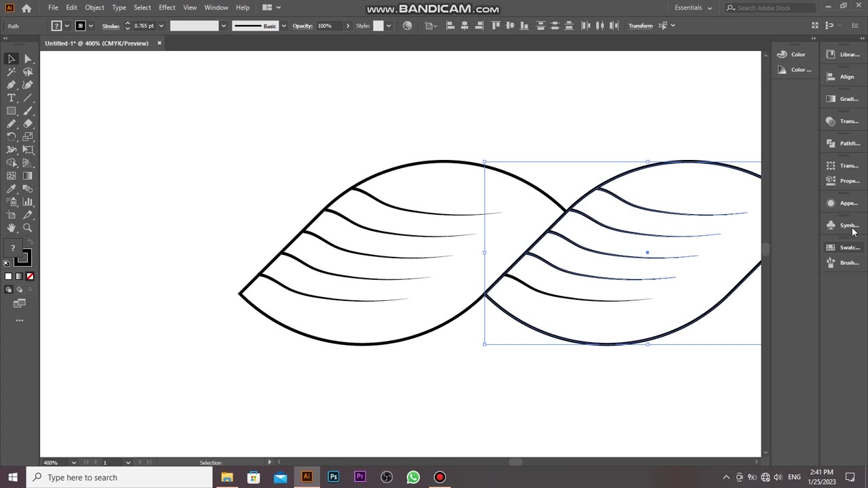Open the Select menu

point(142,7)
